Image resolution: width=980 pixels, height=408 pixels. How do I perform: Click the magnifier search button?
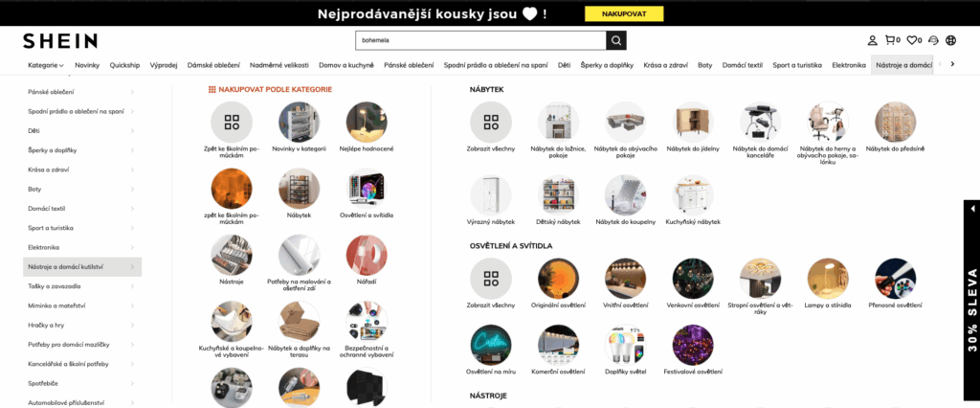point(615,40)
